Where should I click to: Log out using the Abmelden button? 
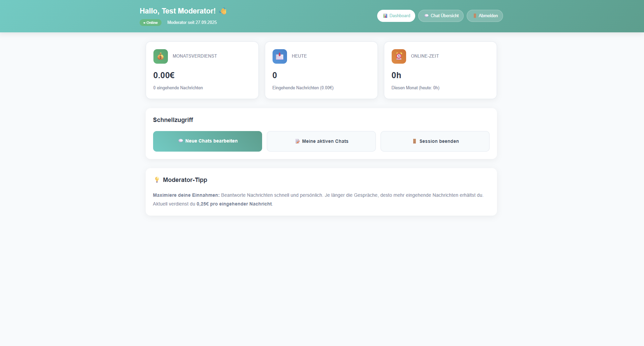pyautogui.click(x=485, y=16)
